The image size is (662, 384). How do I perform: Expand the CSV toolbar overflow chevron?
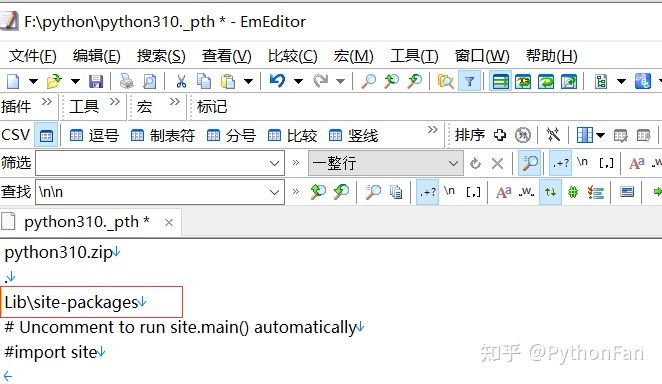point(433,130)
